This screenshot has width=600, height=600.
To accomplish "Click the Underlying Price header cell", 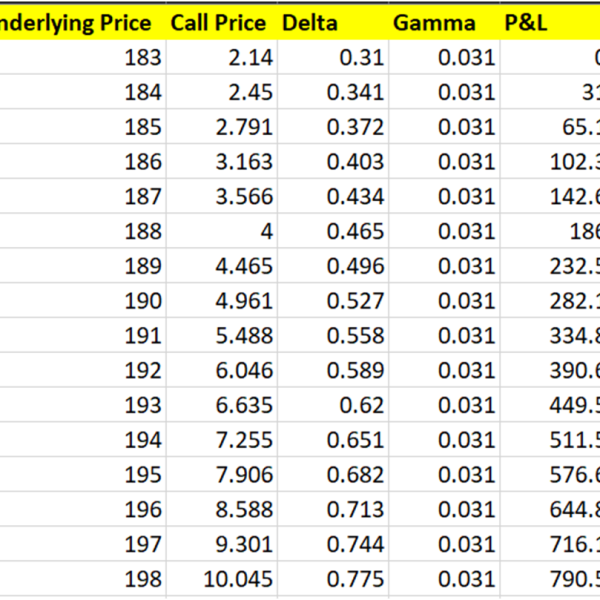I will 80,22.
